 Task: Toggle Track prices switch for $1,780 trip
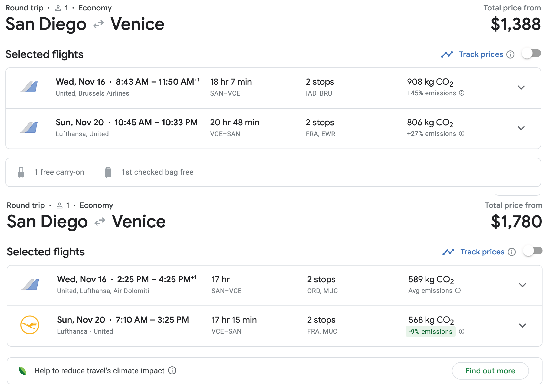tap(533, 251)
